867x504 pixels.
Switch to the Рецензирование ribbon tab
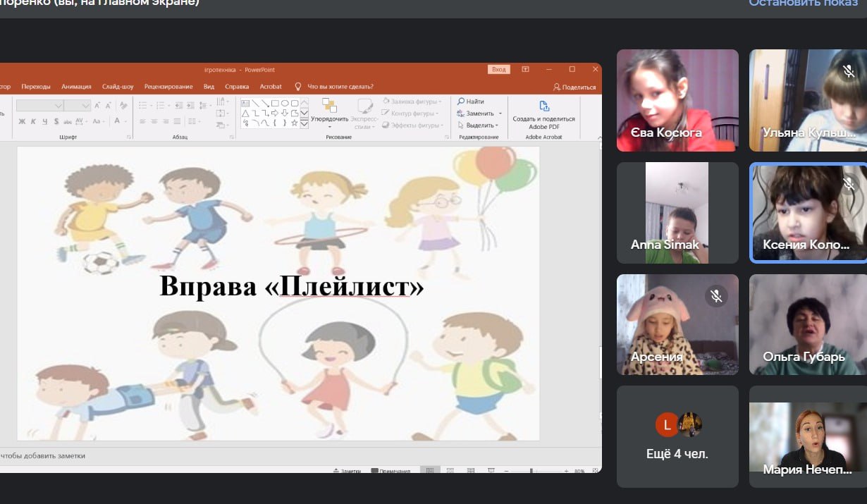168,87
